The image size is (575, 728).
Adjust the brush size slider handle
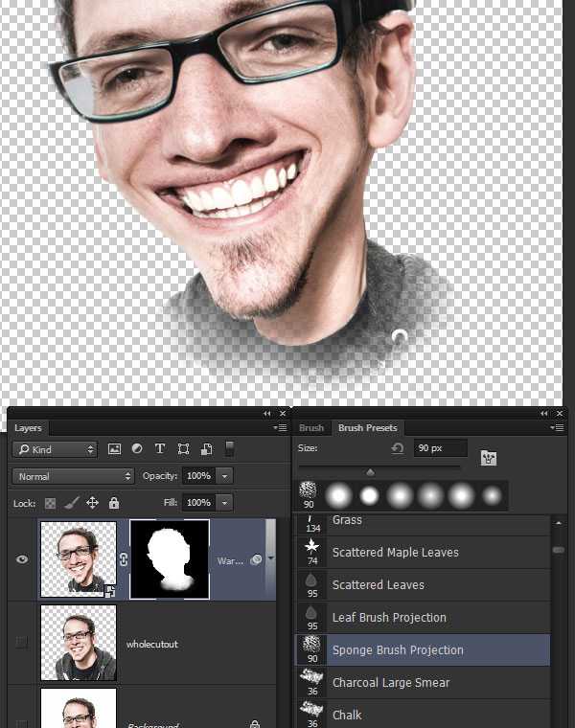(370, 472)
